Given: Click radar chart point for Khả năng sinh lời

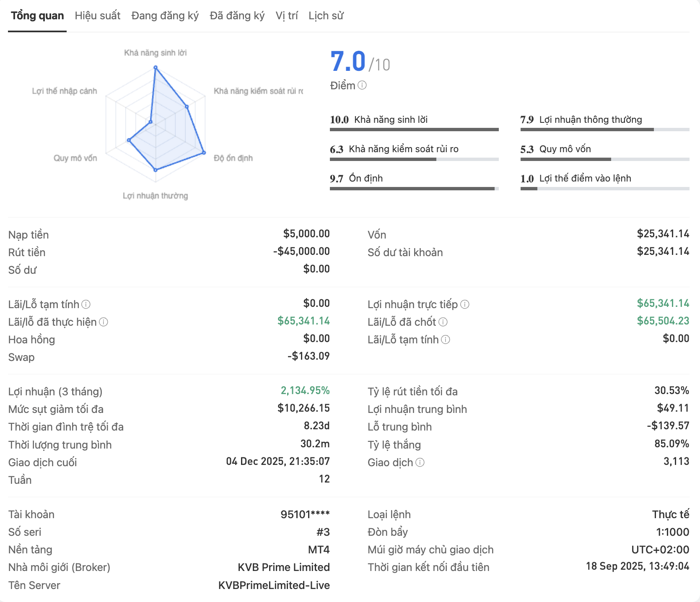Looking at the screenshot, I should point(156,67).
